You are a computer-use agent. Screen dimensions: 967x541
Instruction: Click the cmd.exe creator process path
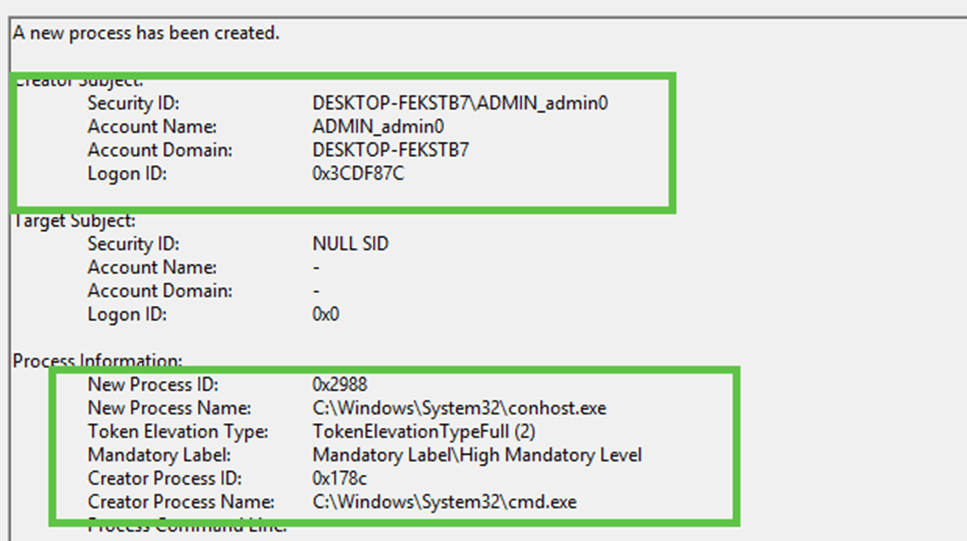point(445,502)
